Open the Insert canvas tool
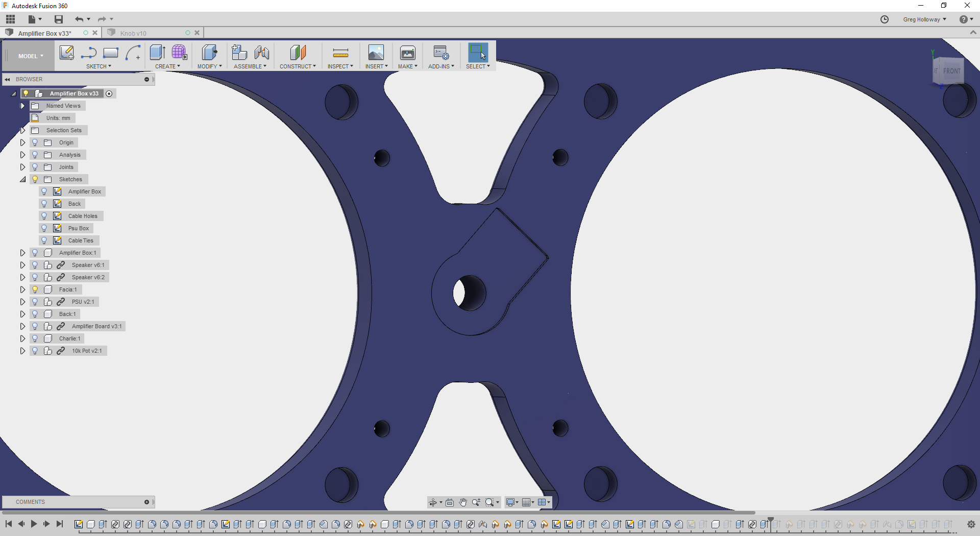 [x=376, y=53]
